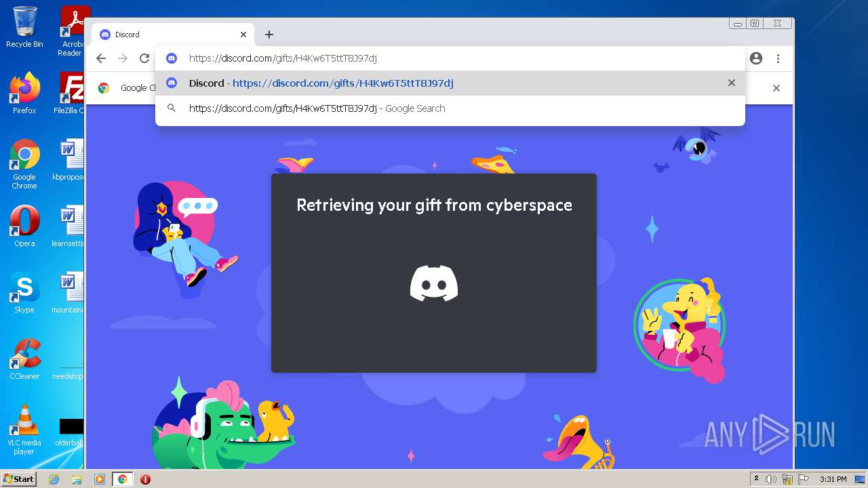The image size is (868, 488).
Task: Open the learnsetti Word document
Action: tap(71, 226)
